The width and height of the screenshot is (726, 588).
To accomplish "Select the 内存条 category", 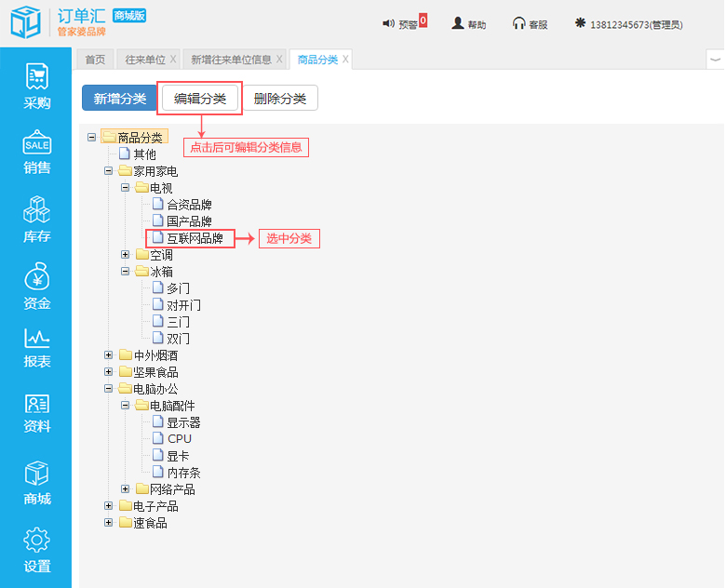I will coord(183,473).
